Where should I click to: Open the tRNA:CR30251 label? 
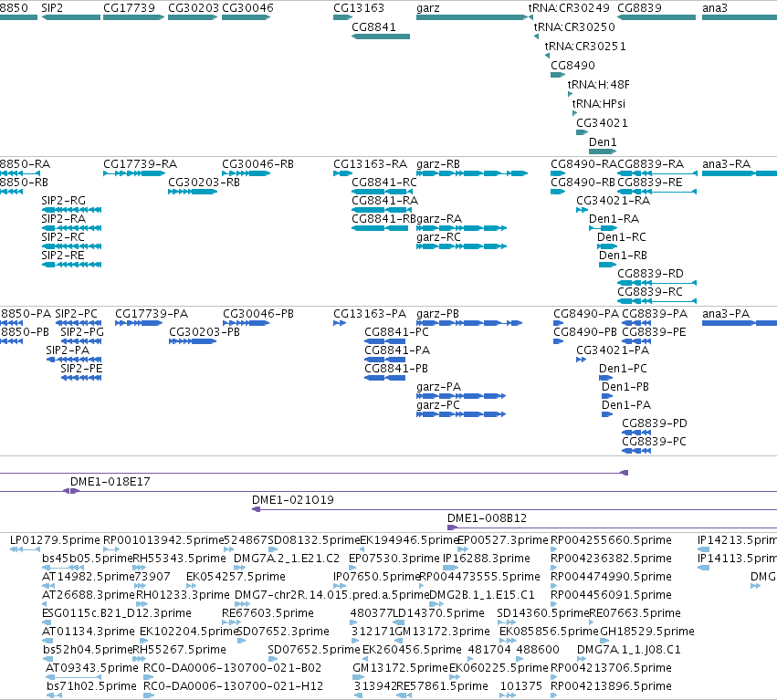click(x=585, y=47)
